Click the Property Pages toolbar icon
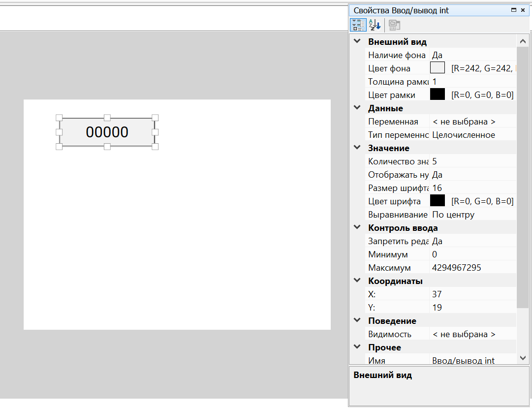The height and width of the screenshot is (409, 532). 394,25
